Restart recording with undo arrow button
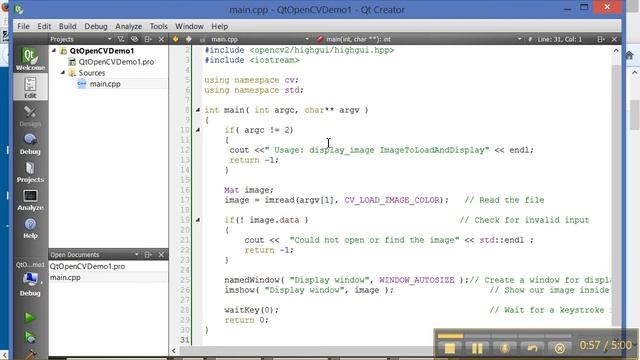 coord(532,348)
